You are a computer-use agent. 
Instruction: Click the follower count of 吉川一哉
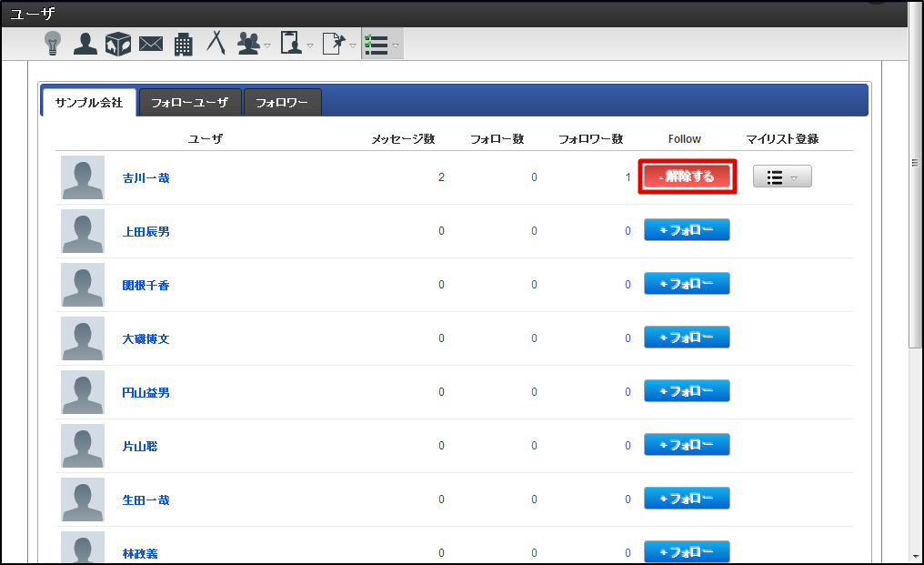[628, 177]
